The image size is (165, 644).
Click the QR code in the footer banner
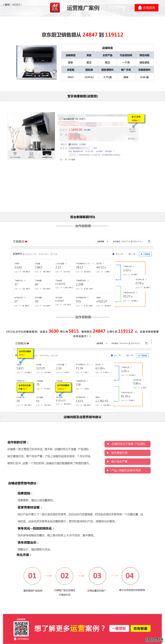coord(21,629)
